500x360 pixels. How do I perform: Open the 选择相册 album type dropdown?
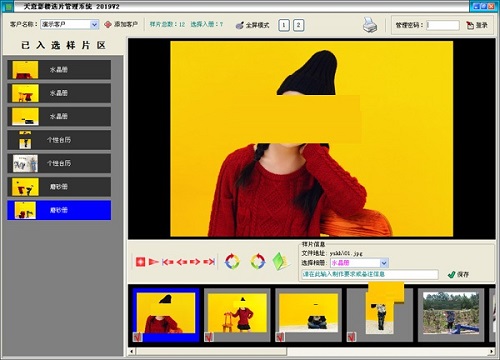(x=384, y=263)
